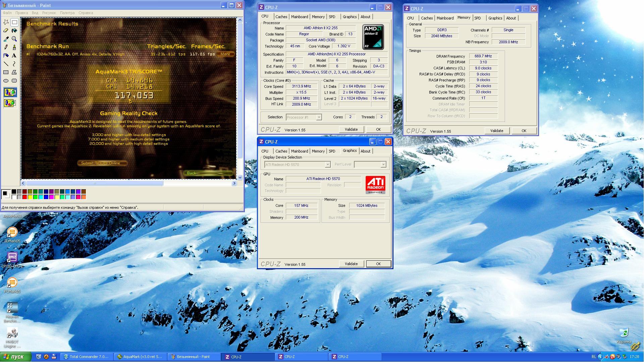The width and height of the screenshot is (644, 362).
Task: Pick the bright green palette color
Action: [35, 197]
